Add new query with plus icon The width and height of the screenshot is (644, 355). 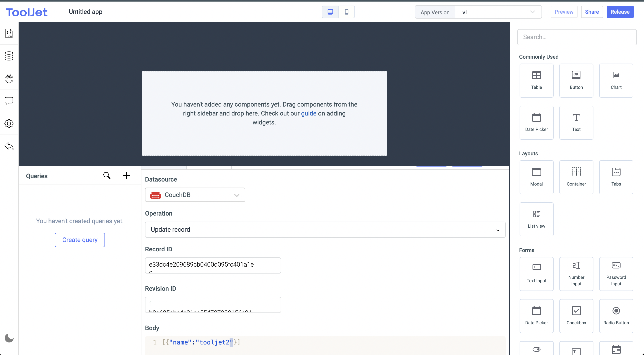click(x=126, y=175)
